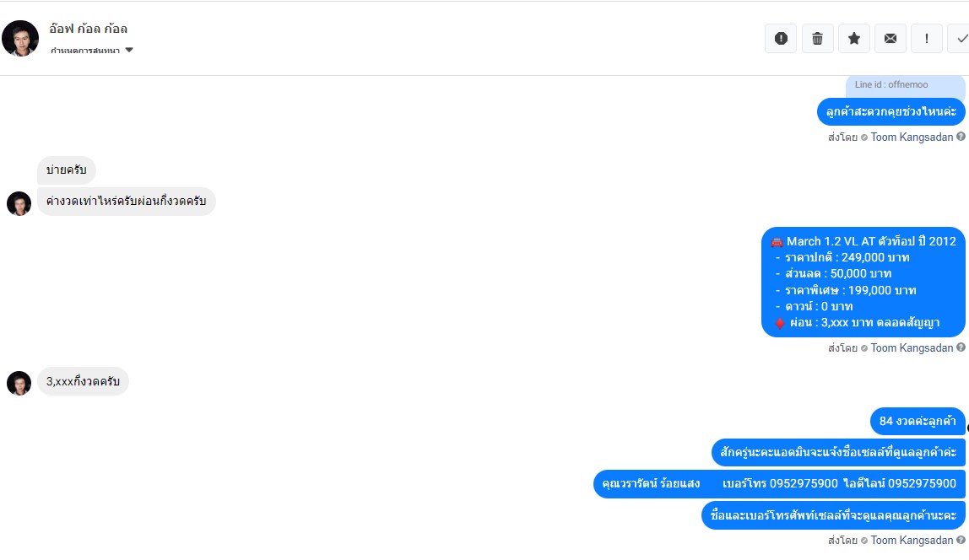Star this conversation as important
The width and height of the screenshot is (969, 560).
coord(854,38)
